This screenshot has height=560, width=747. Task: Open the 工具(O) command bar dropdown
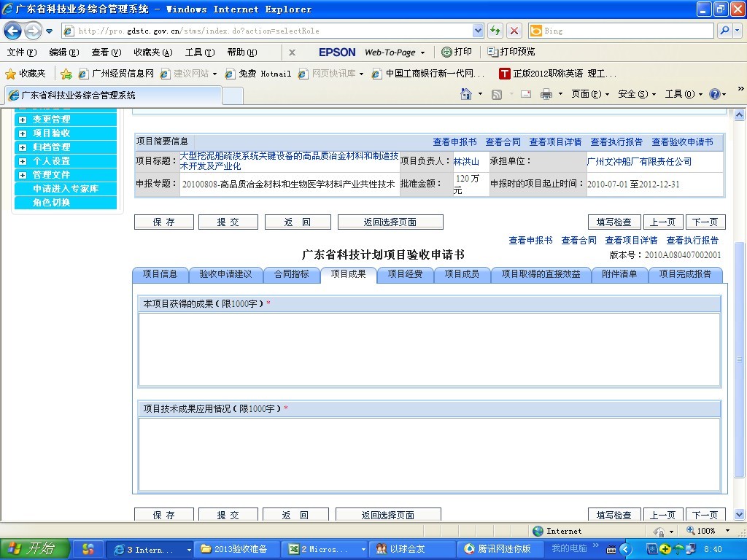[684, 94]
